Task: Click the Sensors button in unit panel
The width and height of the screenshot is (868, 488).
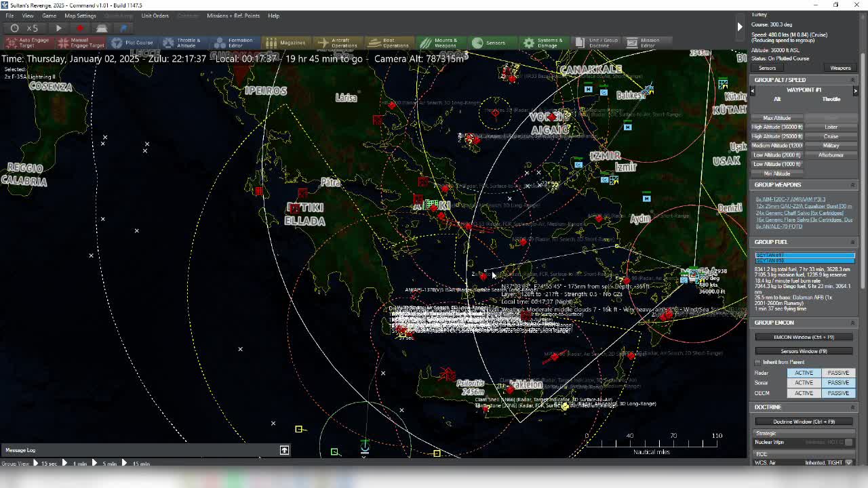Action: pos(767,68)
